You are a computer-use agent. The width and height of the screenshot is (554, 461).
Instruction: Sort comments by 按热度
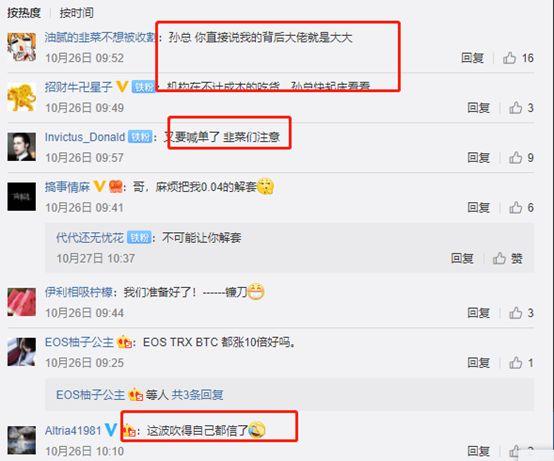tap(24, 13)
